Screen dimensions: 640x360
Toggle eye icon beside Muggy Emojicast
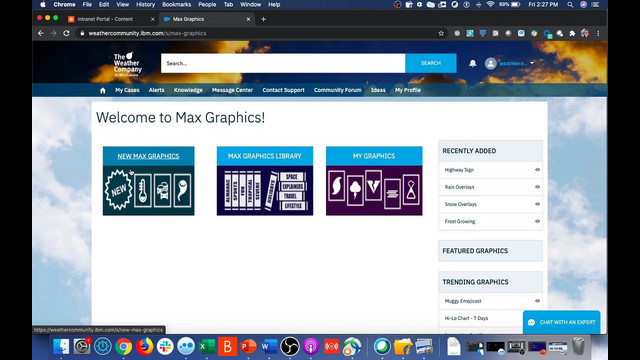(x=537, y=301)
